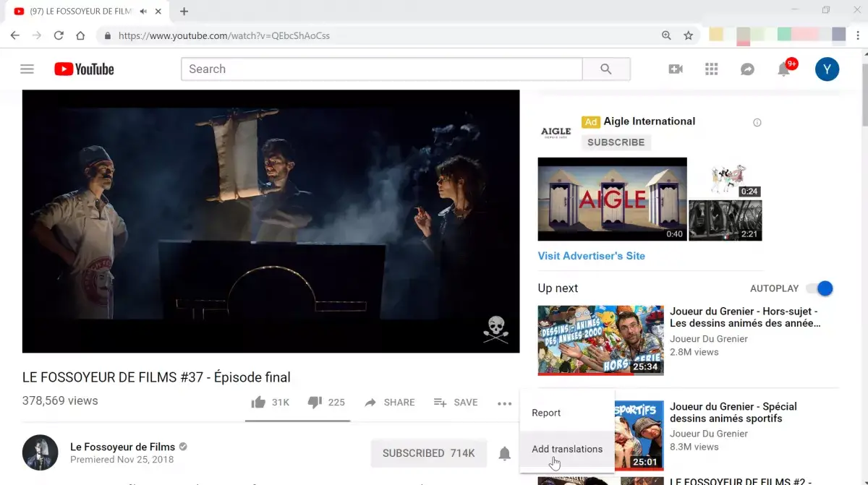
Task: Click the video title LE FOSSOYEUR DE FILMS #37
Action: tap(156, 377)
